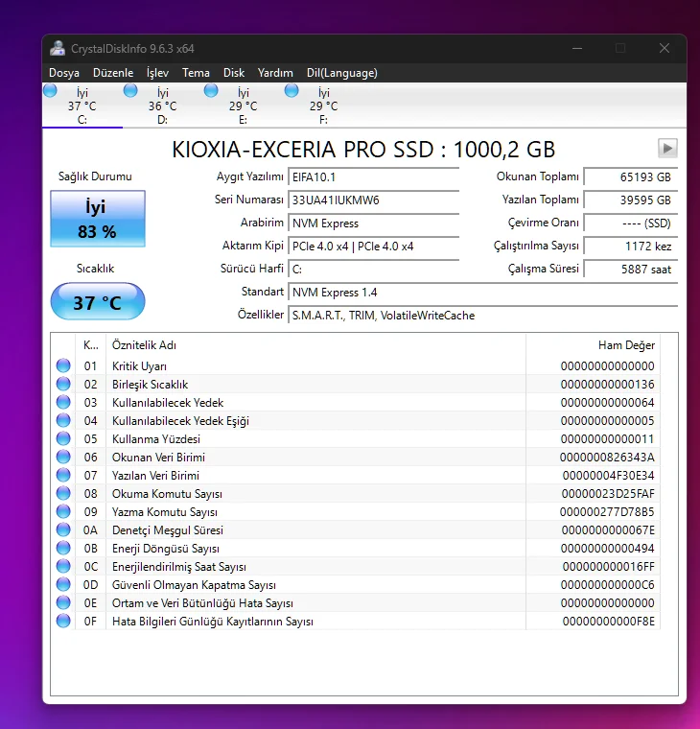Viewport: 700px width, 729px height.
Task: Switch to the D: drive tab
Action: 163,106
